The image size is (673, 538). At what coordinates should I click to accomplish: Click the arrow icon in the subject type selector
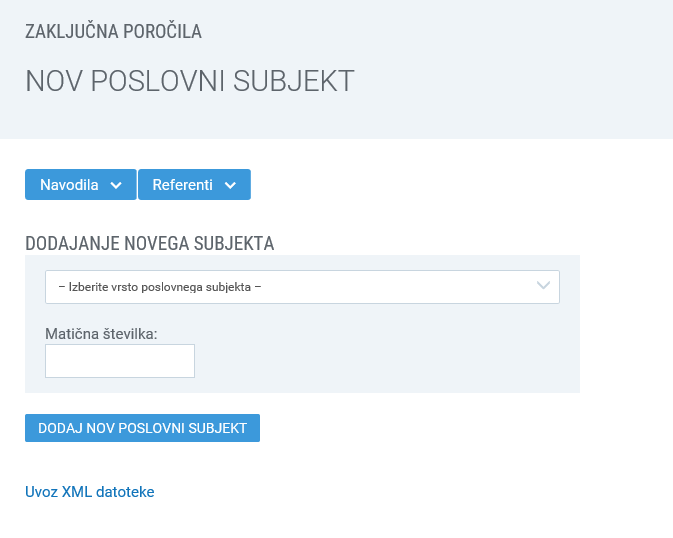pos(544,287)
